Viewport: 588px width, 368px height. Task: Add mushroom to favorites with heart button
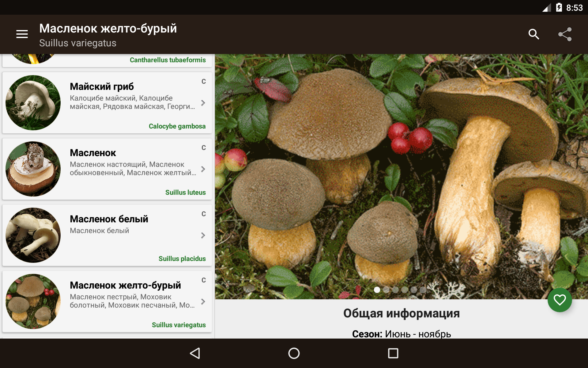(x=560, y=300)
